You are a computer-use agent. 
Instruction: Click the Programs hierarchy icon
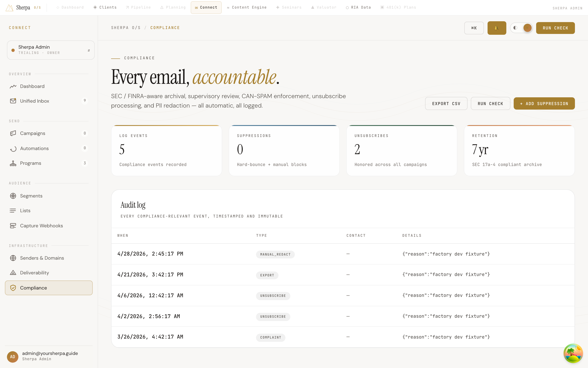[13, 163]
